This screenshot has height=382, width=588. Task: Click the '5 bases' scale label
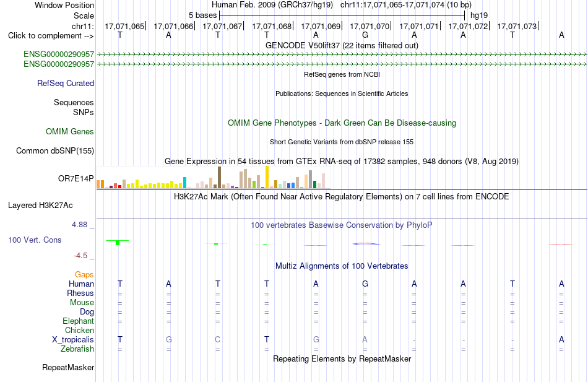(202, 15)
